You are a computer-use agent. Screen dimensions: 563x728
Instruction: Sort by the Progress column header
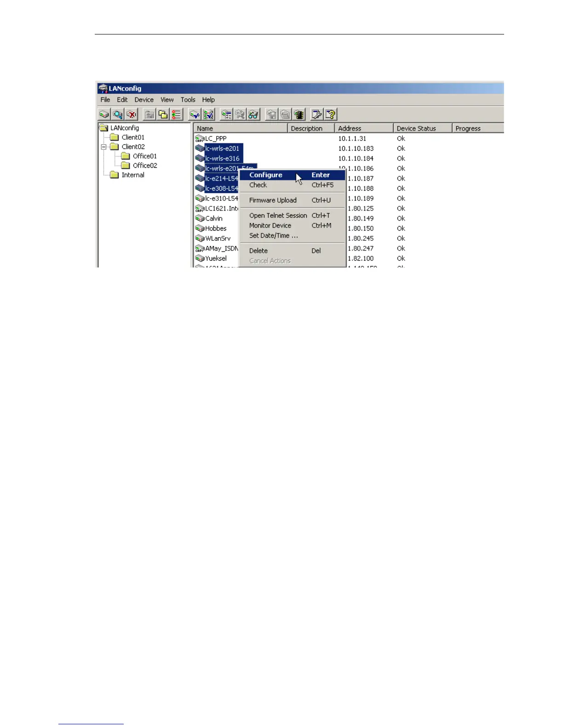click(478, 129)
